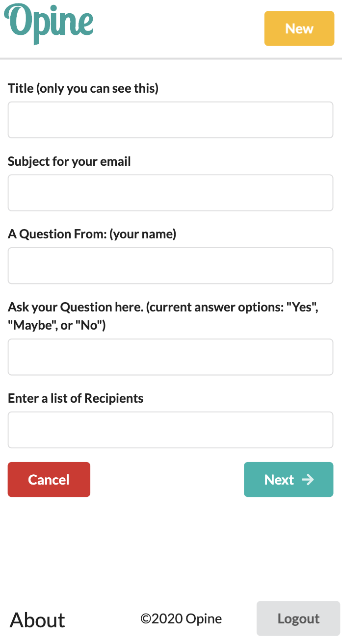Image resolution: width=342 pixels, height=644 pixels.
Task: Click the 'Subject for your email' label
Action: 69,161
